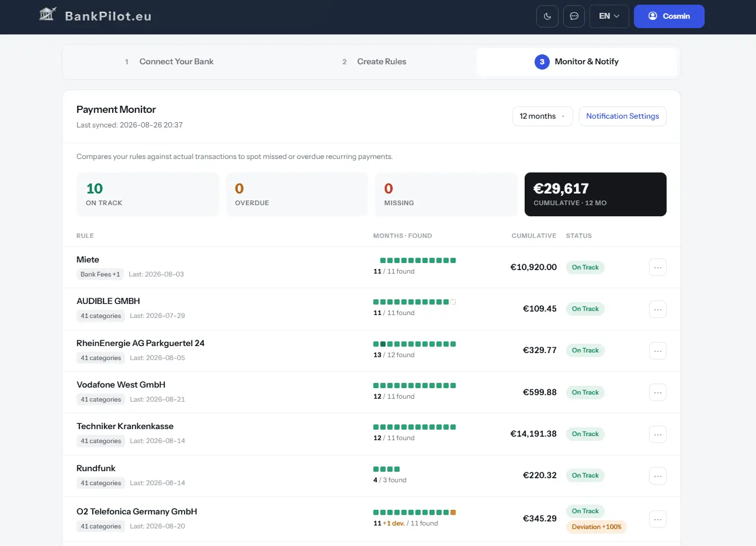Image resolution: width=756 pixels, height=546 pixels.
Task: Click 41 categories tag for Rundfunk
Action: (100, 483)
